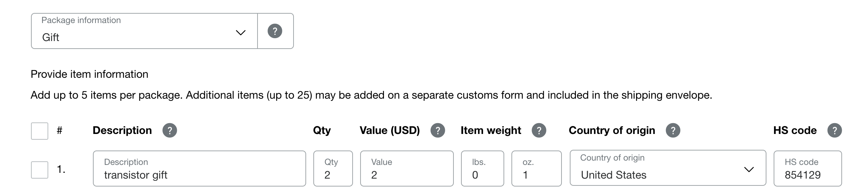
Task: Click the Package information chevron arrow
Action: coord(241,33)
